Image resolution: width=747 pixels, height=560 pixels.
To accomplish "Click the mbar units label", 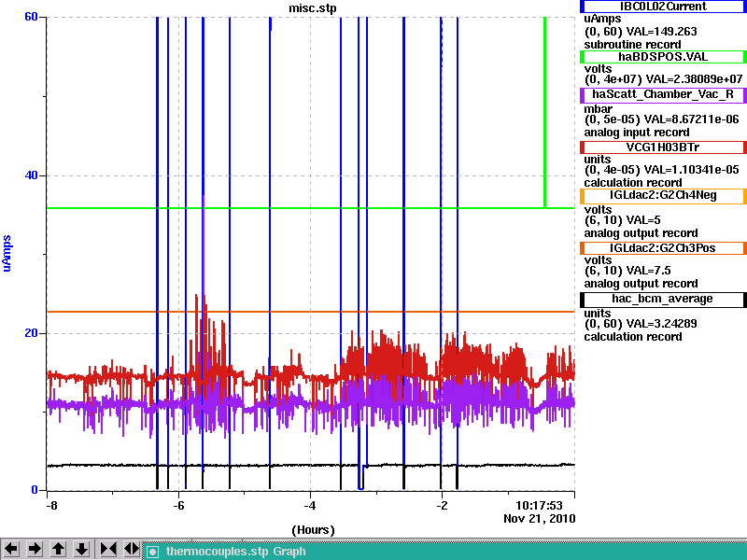I will (598, 108).
